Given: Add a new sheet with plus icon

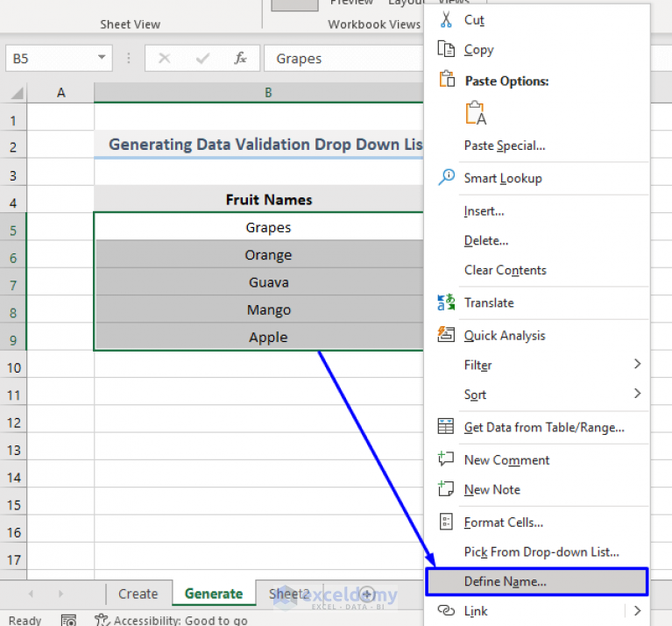Looking at the screenshot, I should (x=367, y=594).
